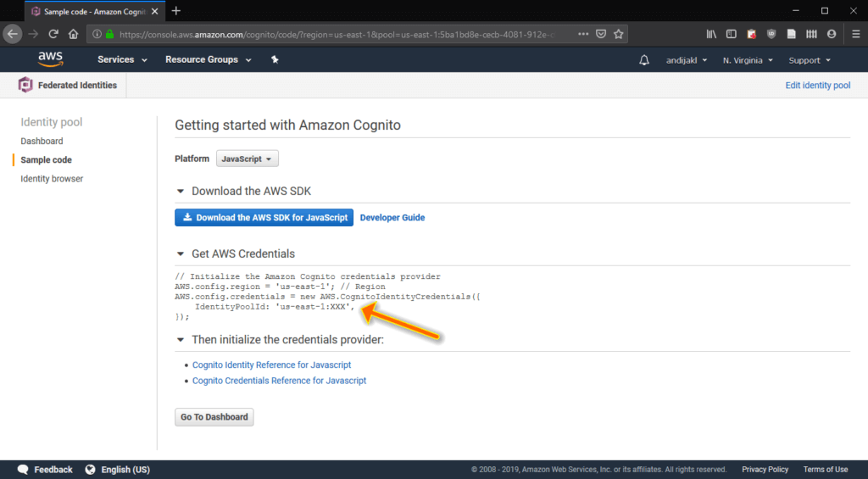Open AWS notifications bell
868x479 pixels.
click(644, 60)
